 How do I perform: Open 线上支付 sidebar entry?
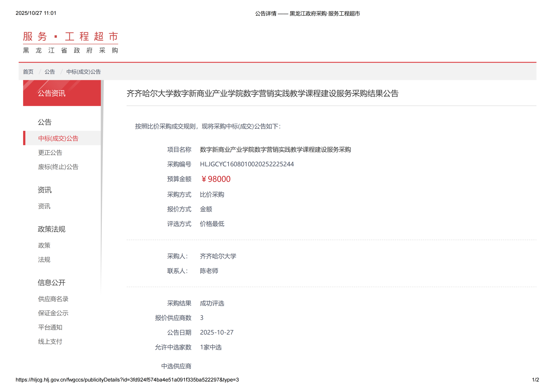(x=50, y=342)
